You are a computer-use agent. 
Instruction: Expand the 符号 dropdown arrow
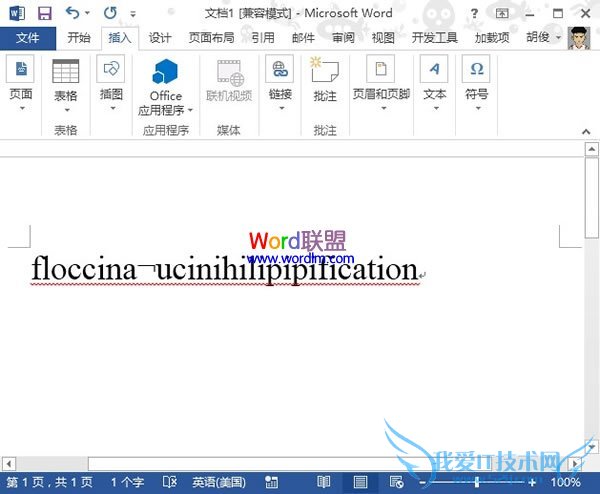coord(478,108)
